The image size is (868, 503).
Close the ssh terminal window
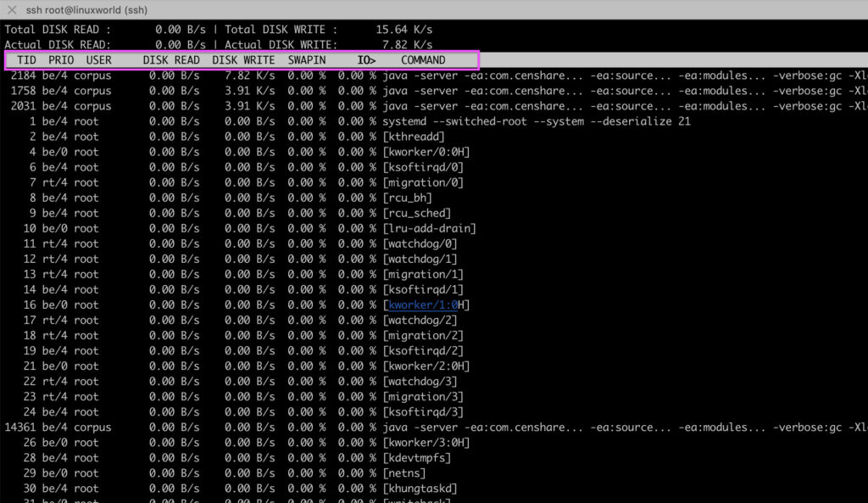pos(11,9)
